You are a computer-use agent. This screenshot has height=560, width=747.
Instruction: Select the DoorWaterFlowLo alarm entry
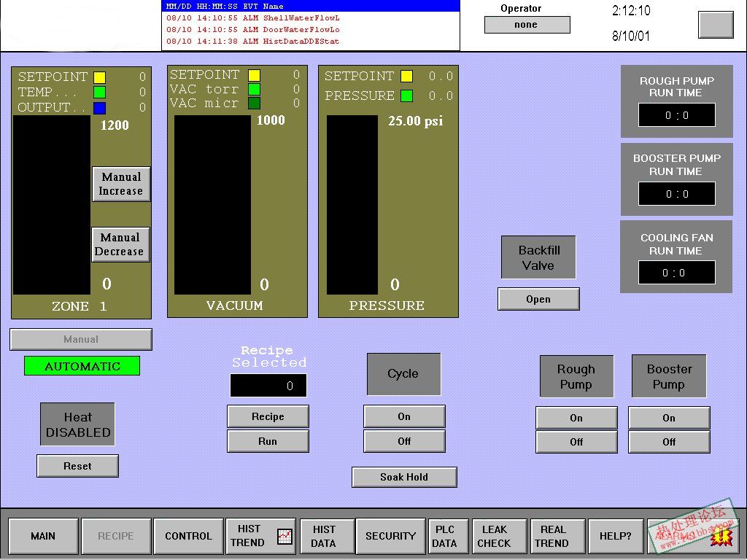click(x=311, y=29)
